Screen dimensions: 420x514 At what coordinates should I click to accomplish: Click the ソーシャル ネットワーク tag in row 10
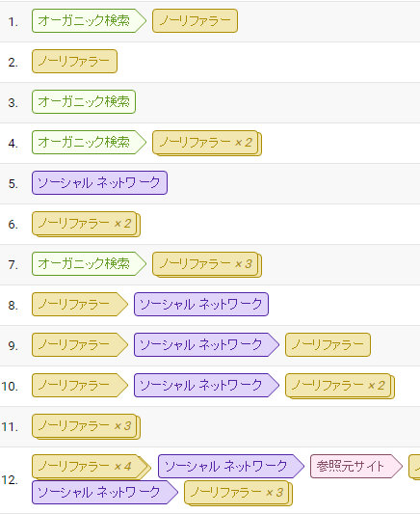click(206, 385)
